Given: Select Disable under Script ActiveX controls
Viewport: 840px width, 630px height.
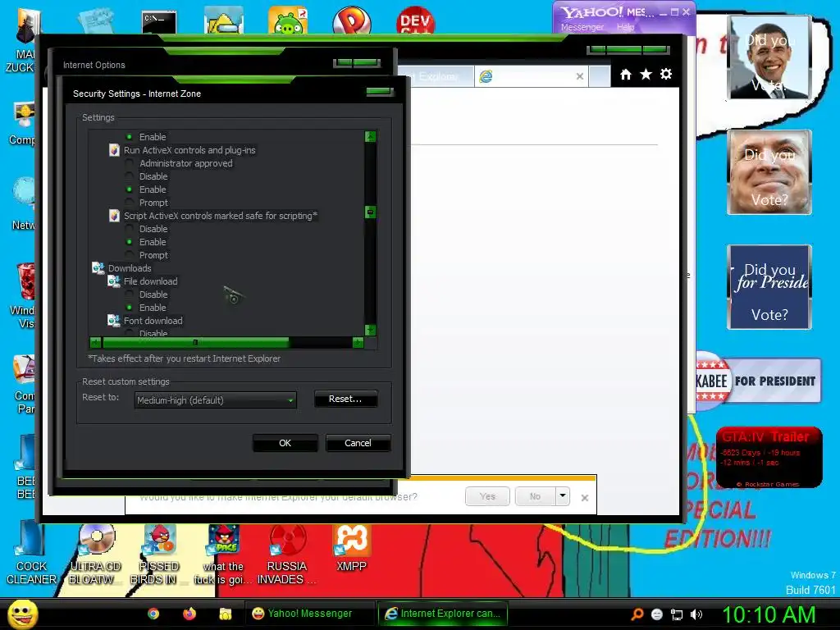Looking at the screenshot, I should (x=129, y=229).
